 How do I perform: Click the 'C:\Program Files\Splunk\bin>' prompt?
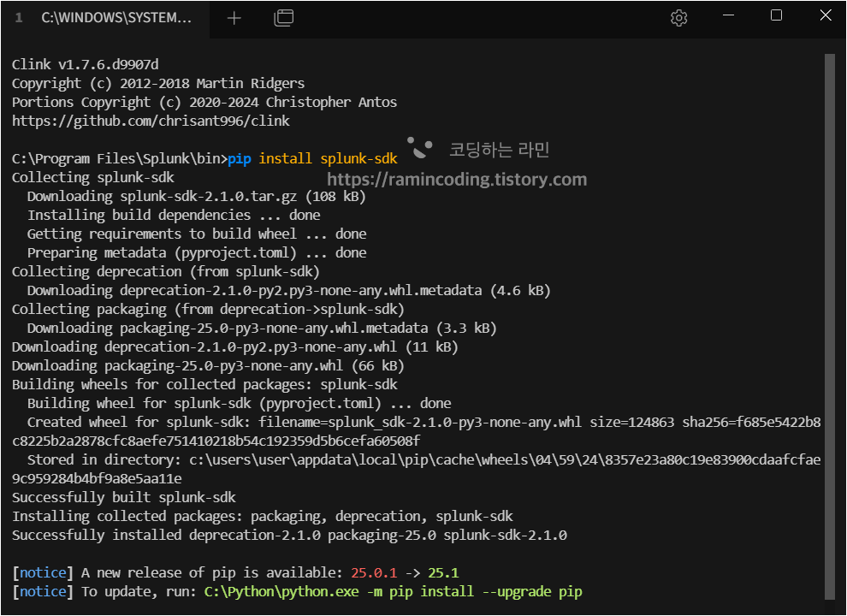point(120,159)
